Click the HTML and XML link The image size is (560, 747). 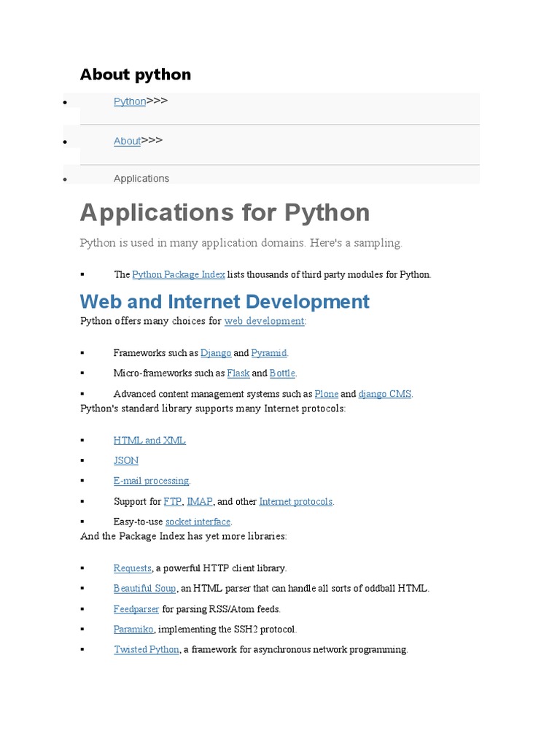click(x=149, y=441)
